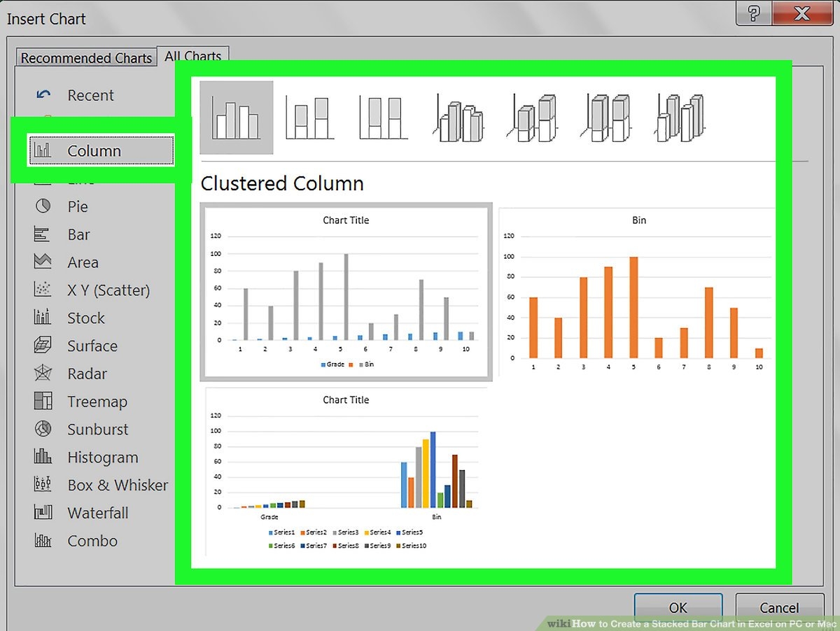
Task: Choose X Y (Scatter) chart type
Action: [x=108, y=290]
